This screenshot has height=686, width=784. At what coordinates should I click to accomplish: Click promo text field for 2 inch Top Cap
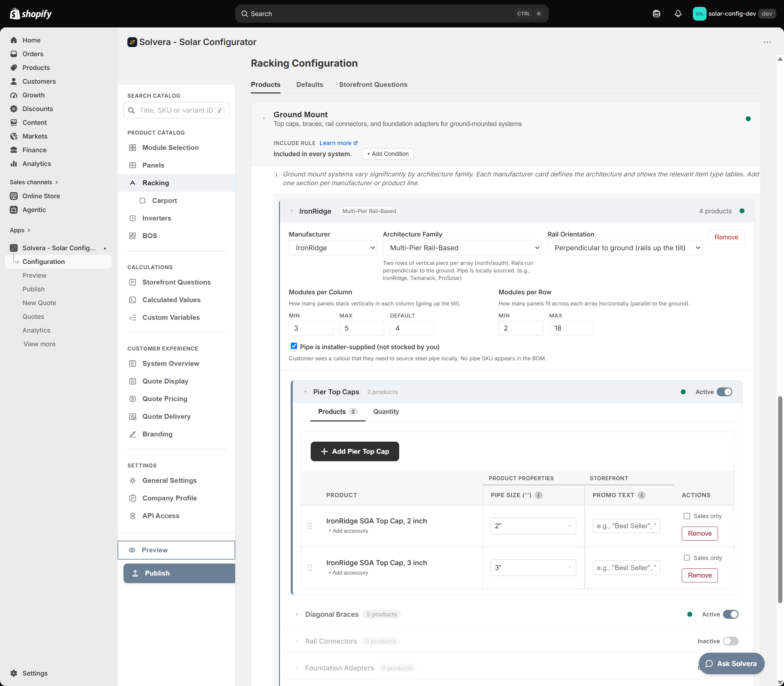click(x=626, y=526)
